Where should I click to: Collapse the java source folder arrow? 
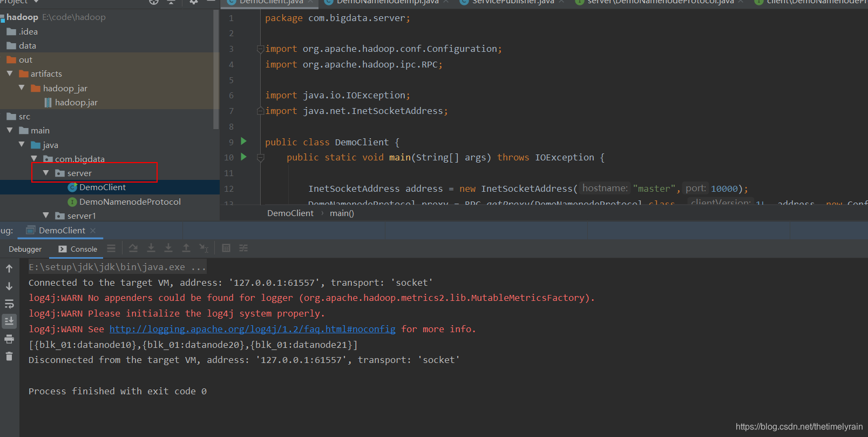(22, 144)
